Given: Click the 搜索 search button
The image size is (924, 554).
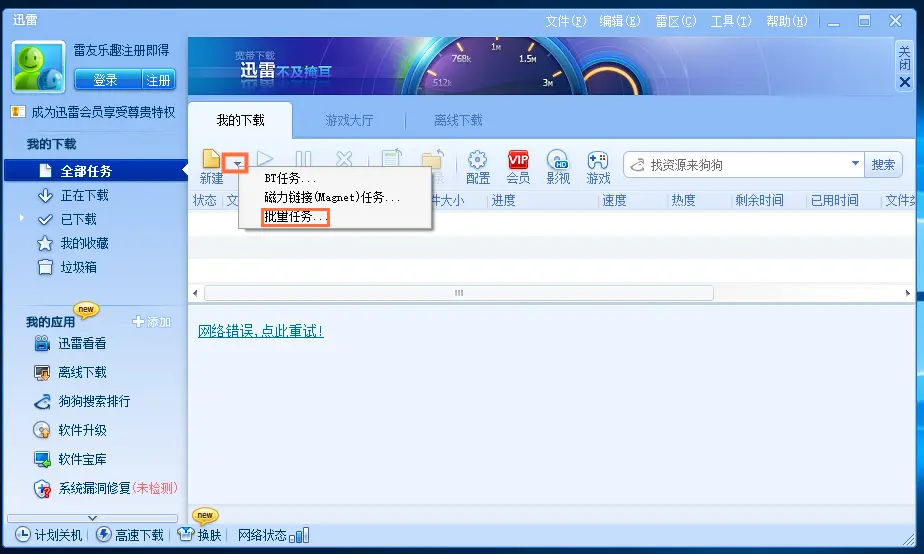Looking at the screenshot, I should point(883,165).
